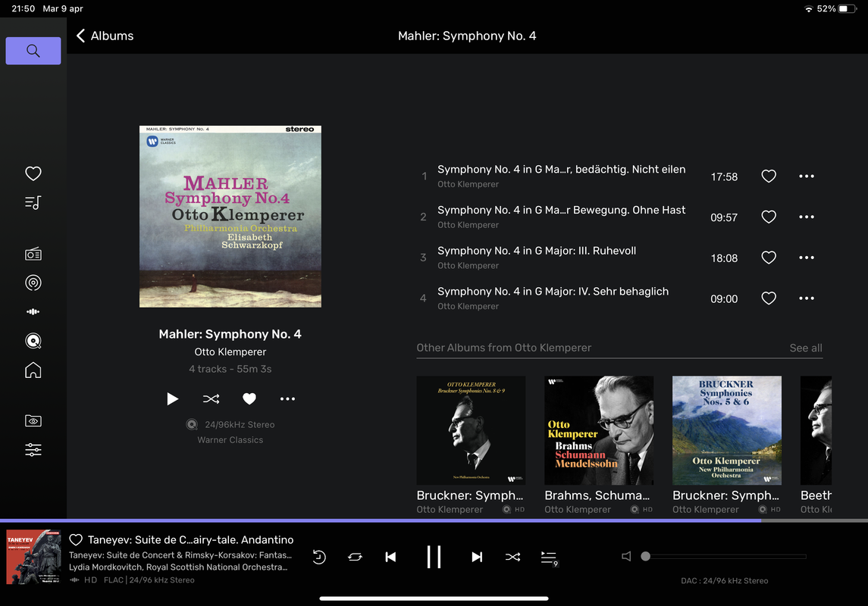Viewport: 868px width, 606px height.
Task: Click the Mahler album cover art
Action: point(230,216)
